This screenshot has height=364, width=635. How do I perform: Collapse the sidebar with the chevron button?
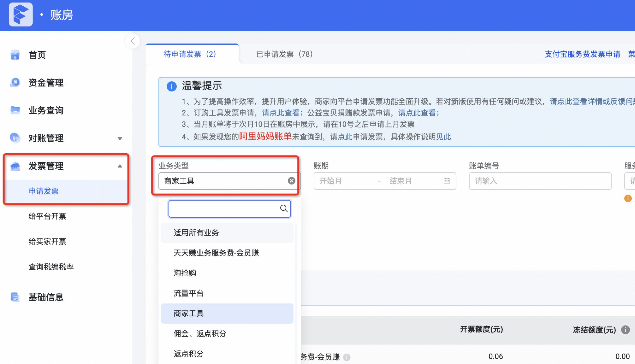133,41
